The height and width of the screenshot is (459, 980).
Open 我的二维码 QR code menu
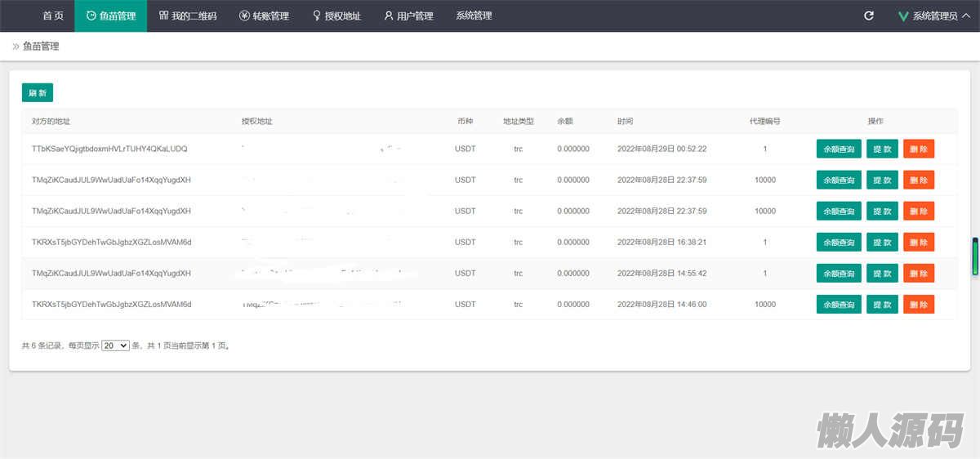pyautogui.click(x=188, y=16)
